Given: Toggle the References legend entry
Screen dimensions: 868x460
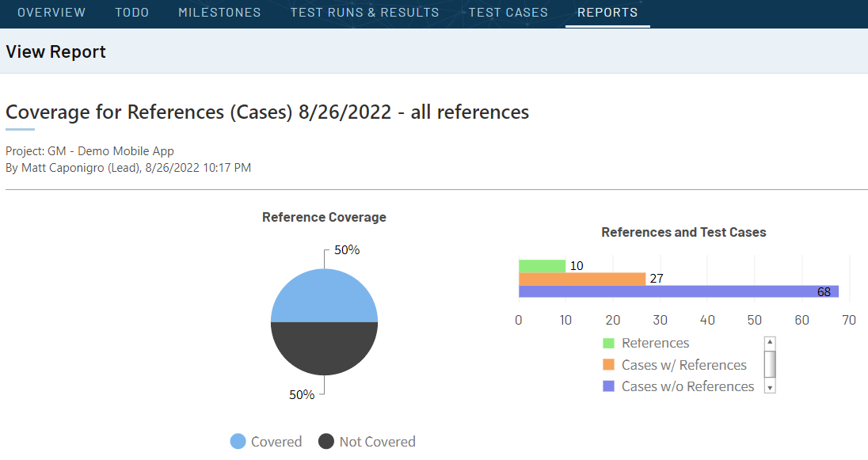Looking at the screenshot, I should tap(657, 343).
